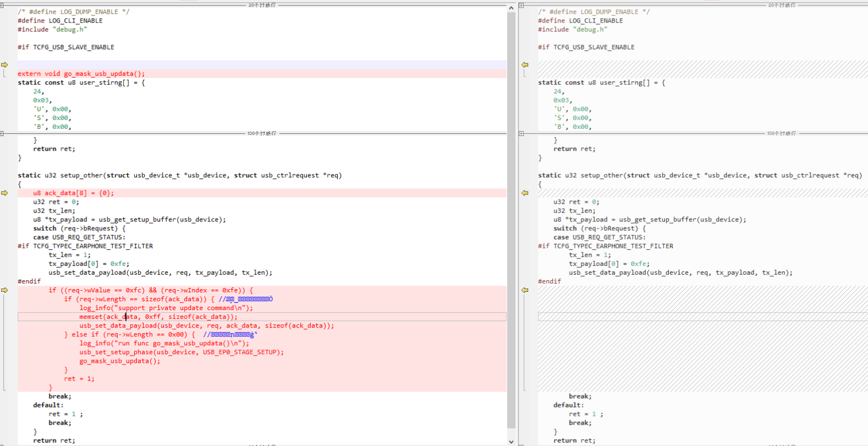The height and width of the screenshot is (446, 868).
Task: Copy the 'u8 ack_data[8]' line to the right pane
Action: click(4, 193)
